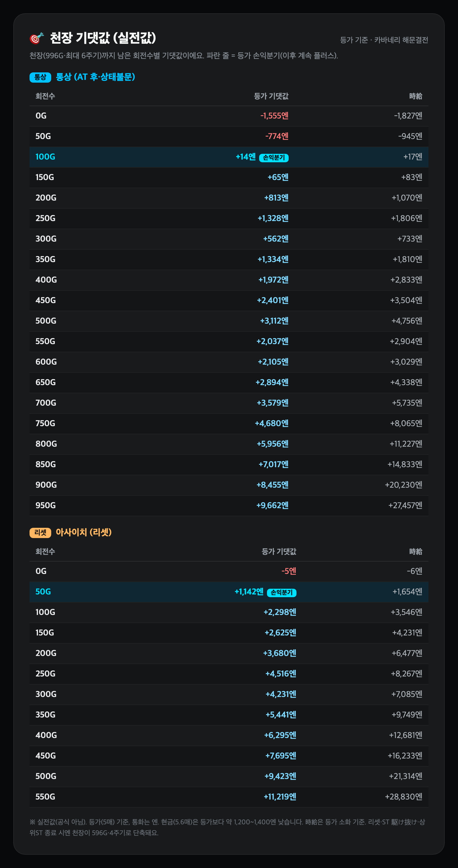Click the break-even value +14엔
The width and height of the screenshot is (458, 868).
tap(246, 157)
